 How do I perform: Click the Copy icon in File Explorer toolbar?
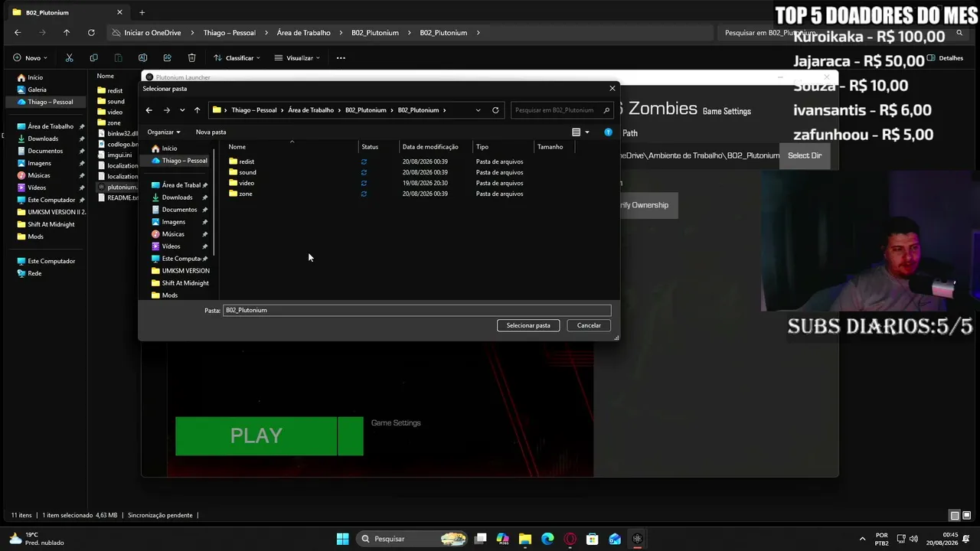[x=93, y=58]
